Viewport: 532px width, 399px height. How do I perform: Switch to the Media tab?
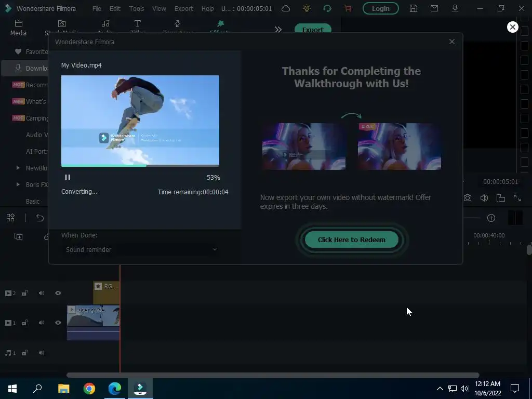[x=18, y=28]
